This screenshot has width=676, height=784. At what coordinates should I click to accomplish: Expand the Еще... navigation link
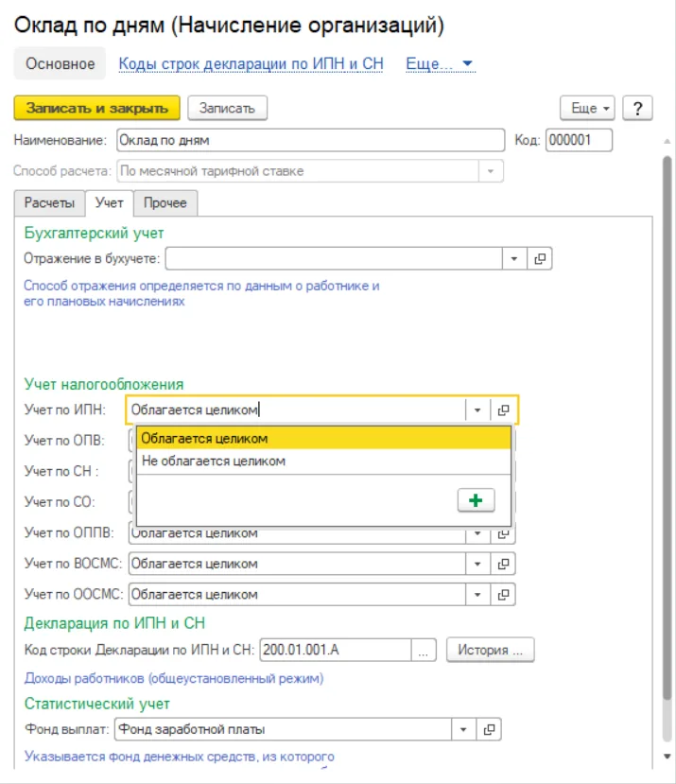pyautogui.click(x=440, y=64)
